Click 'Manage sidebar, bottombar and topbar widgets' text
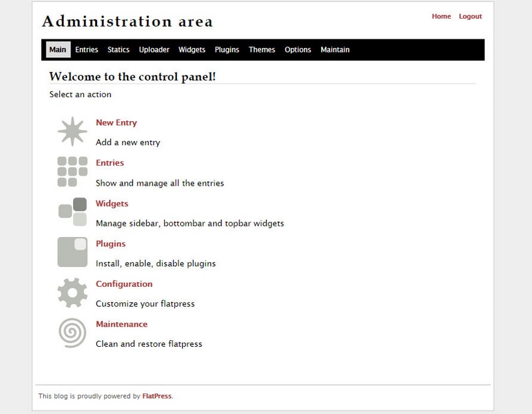The width and height of the screenshot is (532, 414). click(190, 223)
